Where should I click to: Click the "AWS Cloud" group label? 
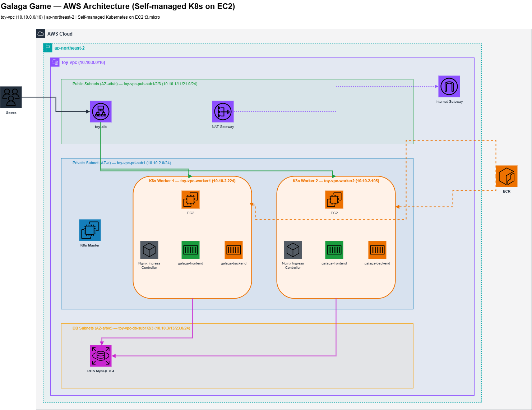(x=60, y=34)
